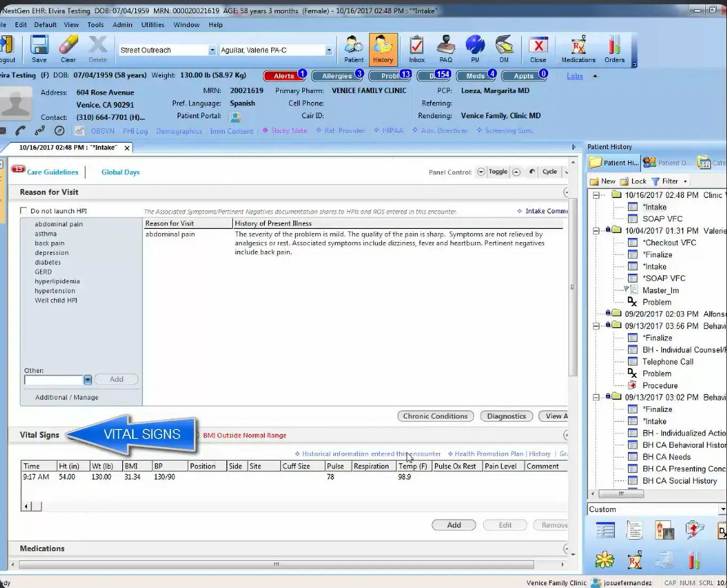Screen dimensions: 727x588
Task: Click the PAQ toolbar icon
Action: (446, 48)
